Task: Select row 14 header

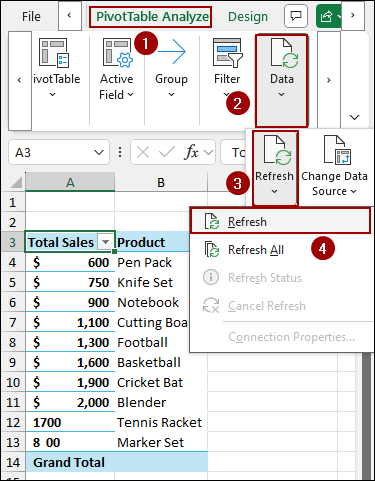Action: 13,462
